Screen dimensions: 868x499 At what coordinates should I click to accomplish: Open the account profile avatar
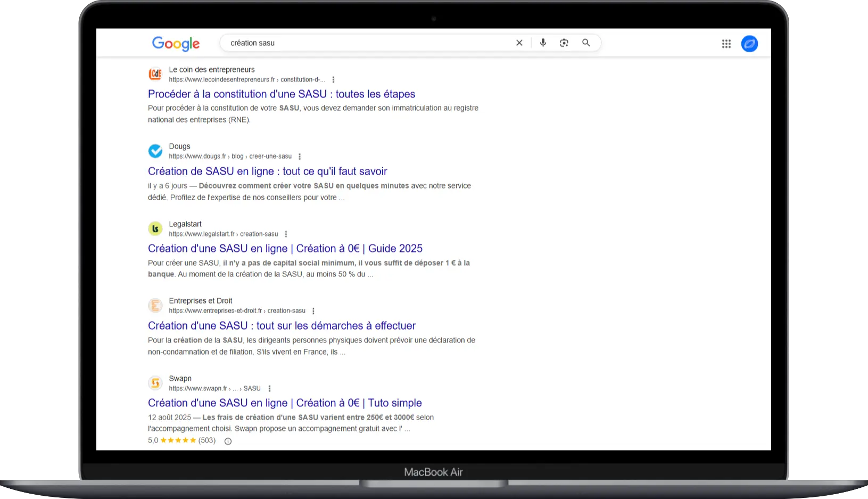pos(749,44)
